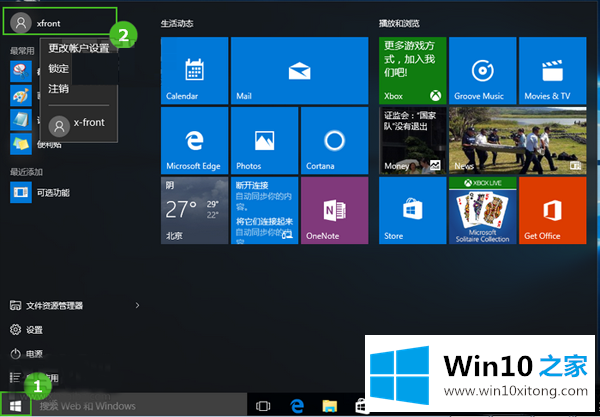Open the Photos tile

(x=264, y=140)
